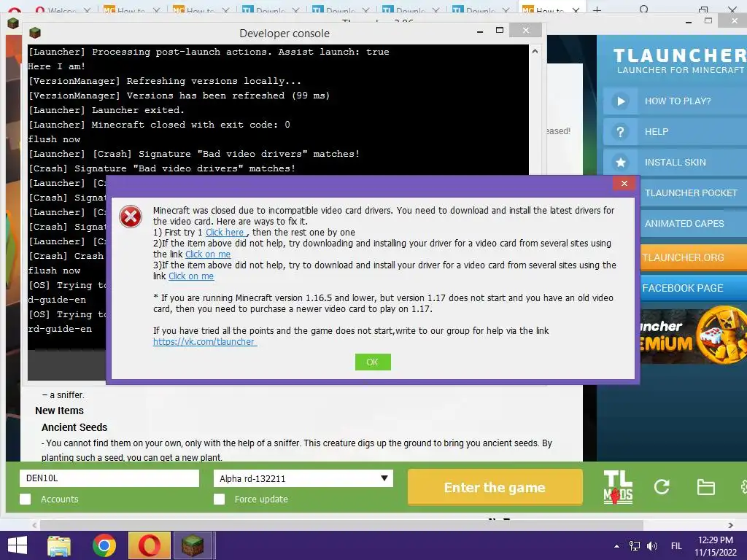Click the DEN10L username field

tap(109, 478)
